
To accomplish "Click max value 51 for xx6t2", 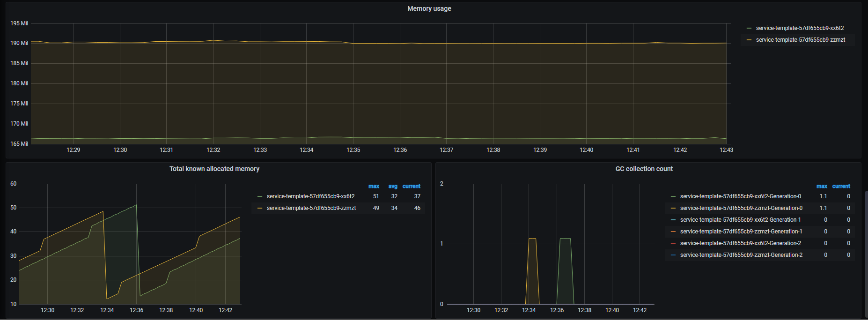I will [376, 196].
